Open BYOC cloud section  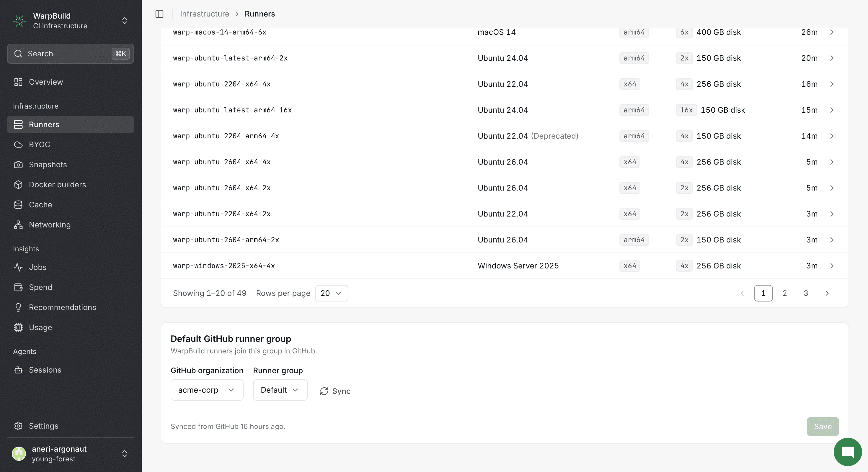tap(71, 145)
